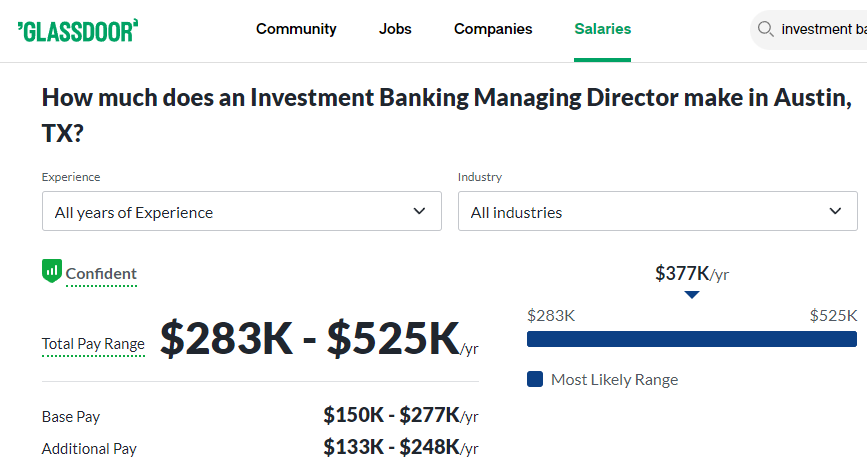Click the 'Additional Pay' row label
Image resolution: width=867 pixels, height=465 pixels.
click(89, 449)
